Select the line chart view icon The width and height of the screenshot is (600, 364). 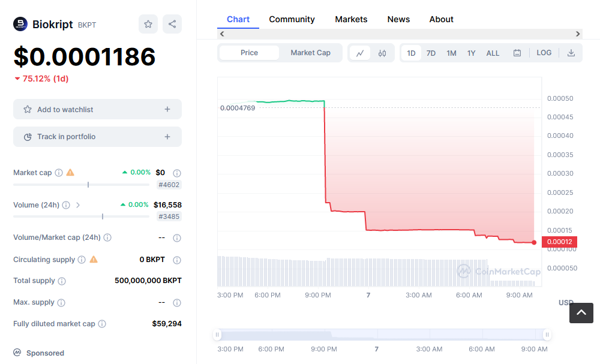[x=360, y=53]
